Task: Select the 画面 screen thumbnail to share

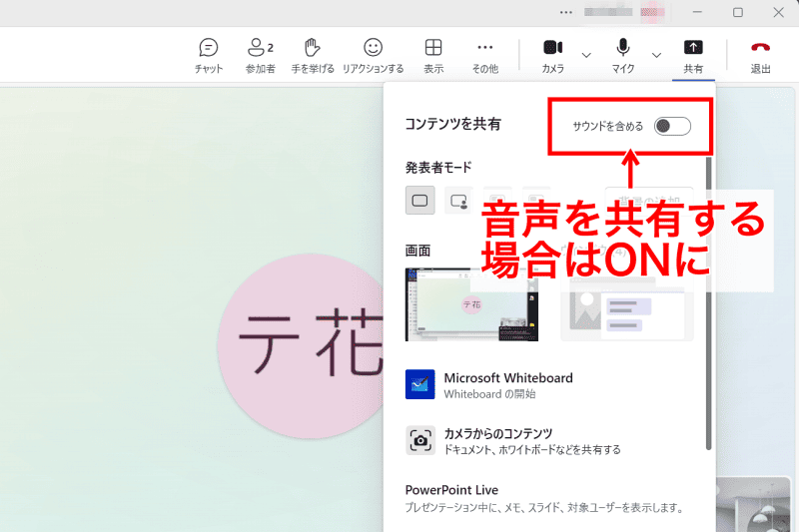Action: pyautogui.click(x=471, y=304)
